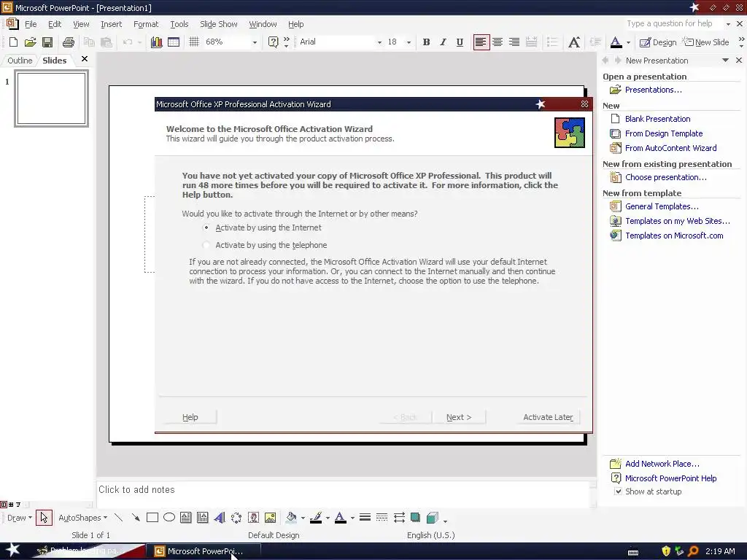The height and width of the screenshot is (560, 747).
Task: Click the Increase Font Size icon
Action: [x=574, y=42]
